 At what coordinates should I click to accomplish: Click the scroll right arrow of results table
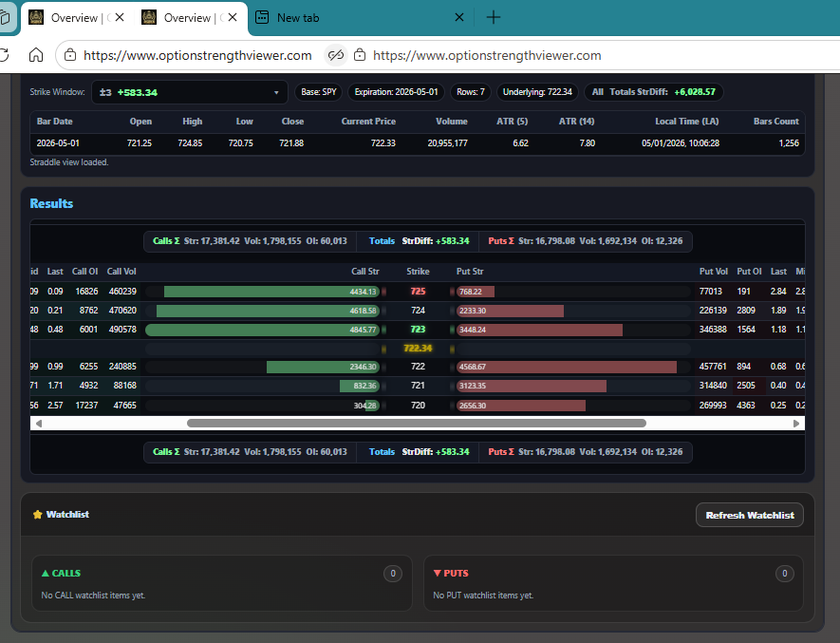(796, 423)
